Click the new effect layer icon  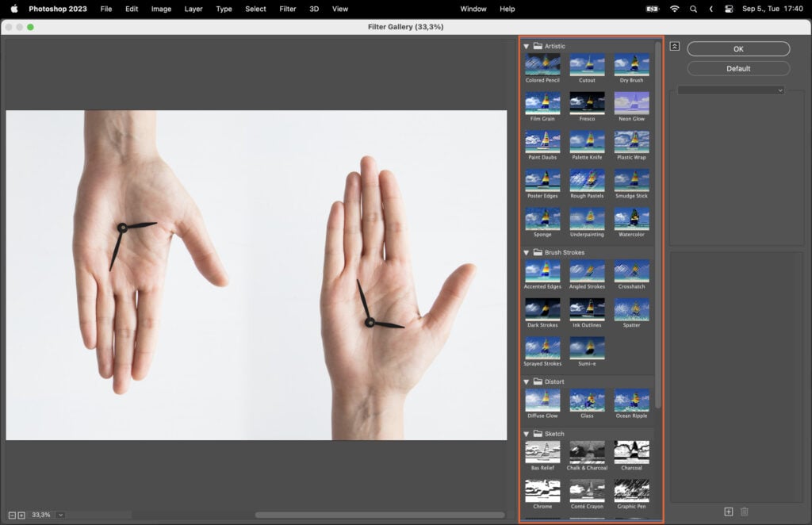click(x=727, y=512)
